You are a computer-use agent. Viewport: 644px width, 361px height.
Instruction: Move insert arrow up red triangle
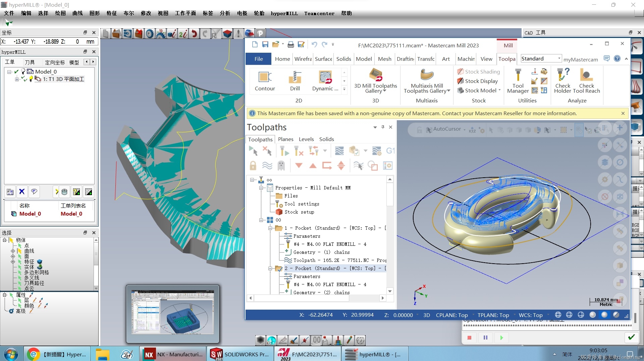pyautogui.click(x=313, y=165)
